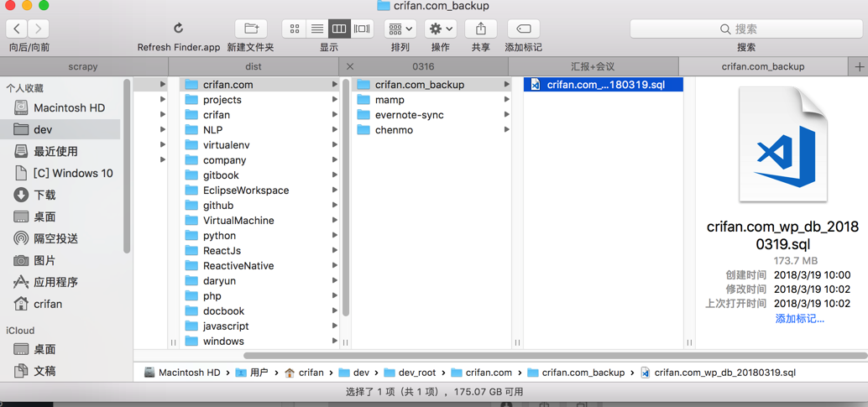Expand the evernote-sync folder arrow
868x407 pixels.
[506, 115]
